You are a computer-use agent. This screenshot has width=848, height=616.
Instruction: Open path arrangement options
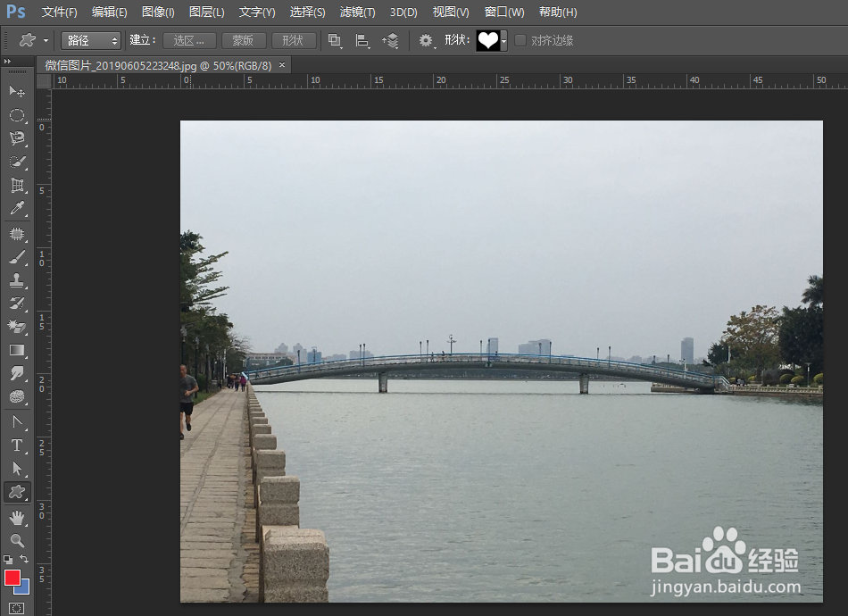click(x=390, y=40)
